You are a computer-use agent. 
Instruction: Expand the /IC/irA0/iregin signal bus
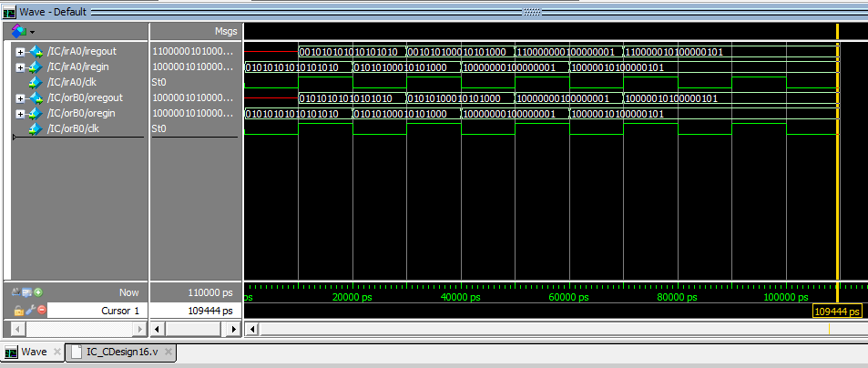(x=20, y=66)
